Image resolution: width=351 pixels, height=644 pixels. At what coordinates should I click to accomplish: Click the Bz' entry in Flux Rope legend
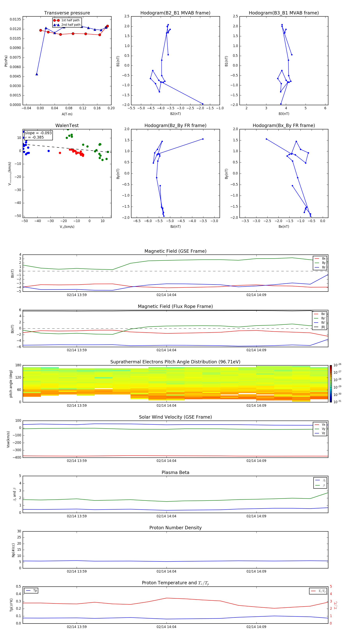320,323
